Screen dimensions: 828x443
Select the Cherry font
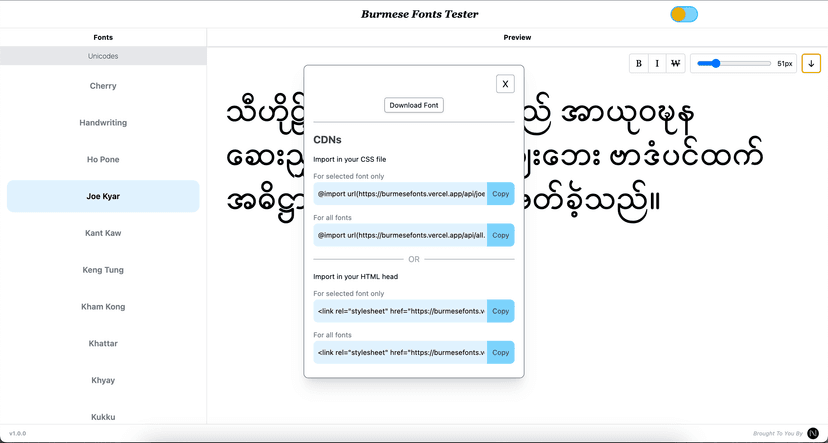coord(103,86)
